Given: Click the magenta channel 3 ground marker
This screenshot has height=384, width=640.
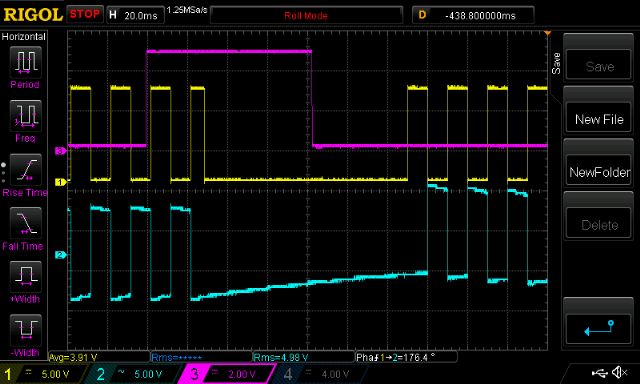Looking at the screenshot, I should click(x=60, y=151).
